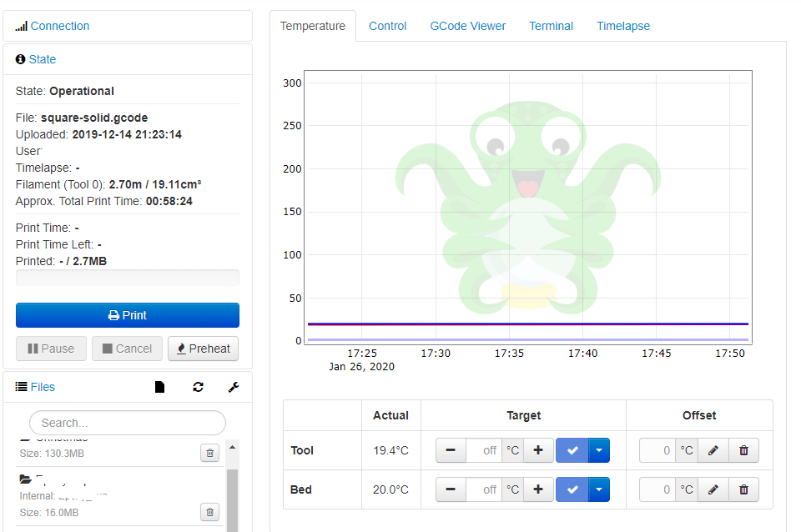Image resolution: width=801 pixels, height=532 pixels.
Task: Open the Timelapse tab
Action: pos(623,26)
